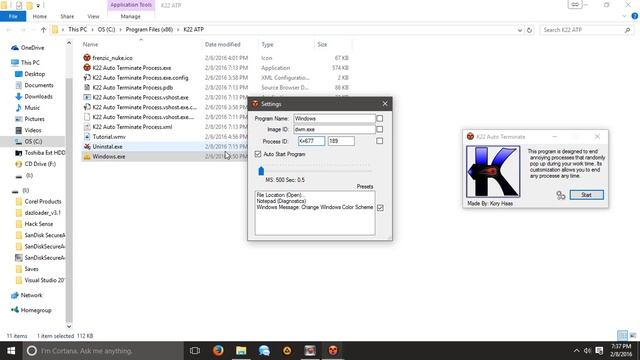Click the navigation pane scrollbar down arrow
Viewport: 640px width, 360px height.
(x=69, y=326)
